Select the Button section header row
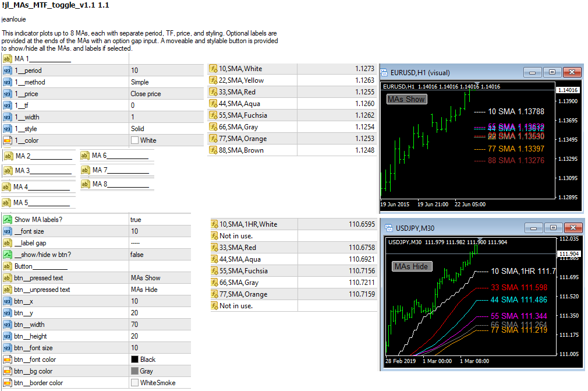This screenshot has width=588, height=391. click(x=96, y=266)
